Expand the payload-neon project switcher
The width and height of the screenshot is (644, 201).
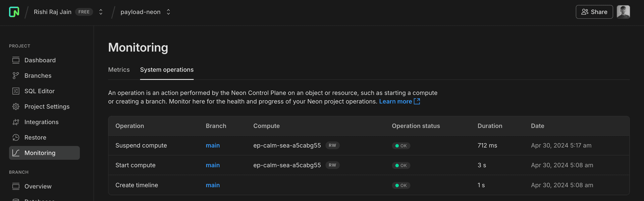point(168,12)
